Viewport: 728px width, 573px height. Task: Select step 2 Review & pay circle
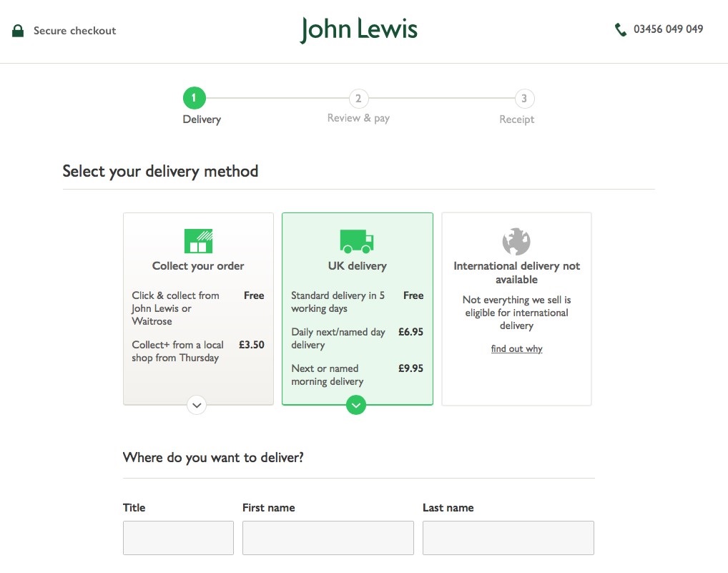click(x=358, y=99)
